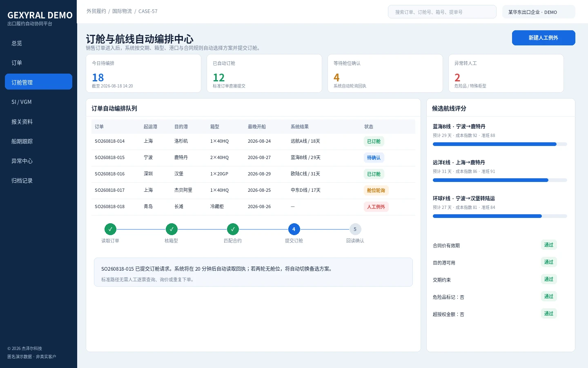Click the 系统结果 column header
Screen dimensions: 588x368
pyautogui.click(x=300, y=127)
